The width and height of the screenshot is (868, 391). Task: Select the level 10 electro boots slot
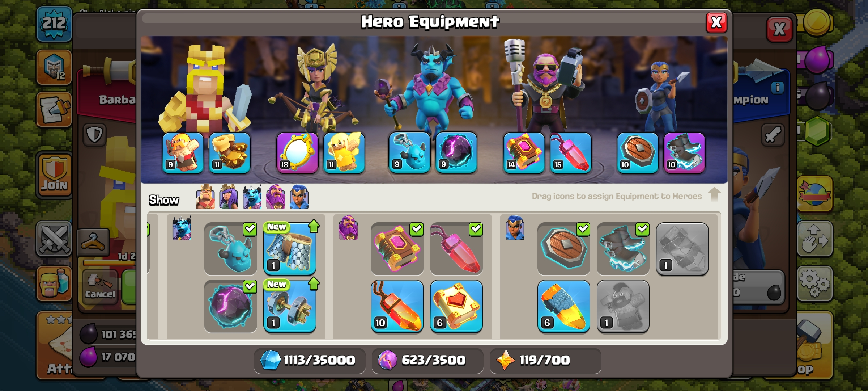(x=684, y=153)
